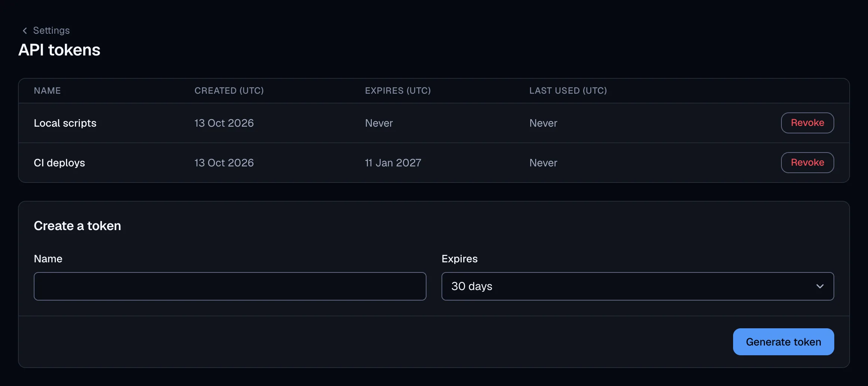
Task: Click the Name field label
Action: point(48,259)
